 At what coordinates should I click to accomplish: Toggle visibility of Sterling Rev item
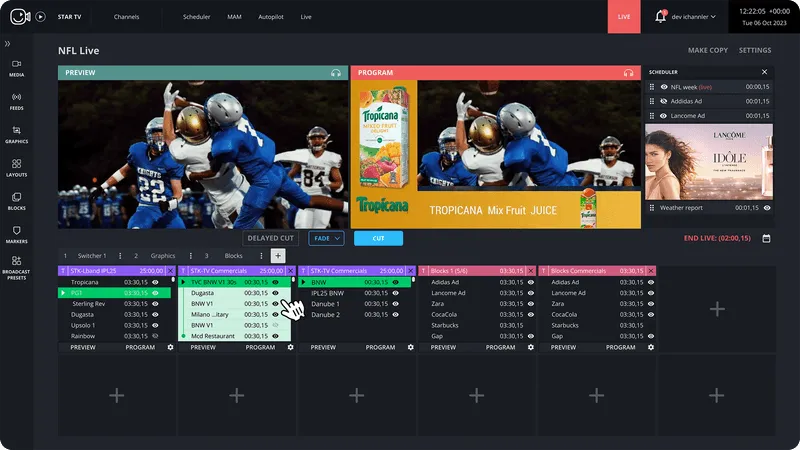tap(155, 304)
